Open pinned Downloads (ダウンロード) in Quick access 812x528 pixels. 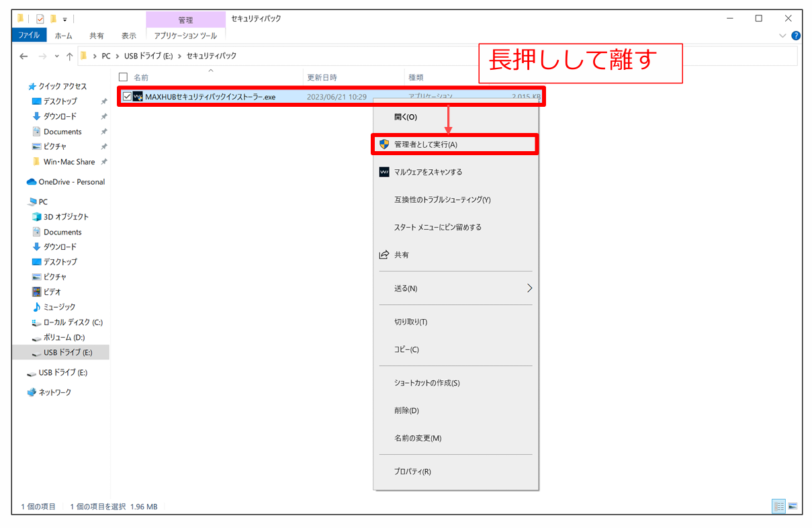pyautogui.click(x=60, y=116)
